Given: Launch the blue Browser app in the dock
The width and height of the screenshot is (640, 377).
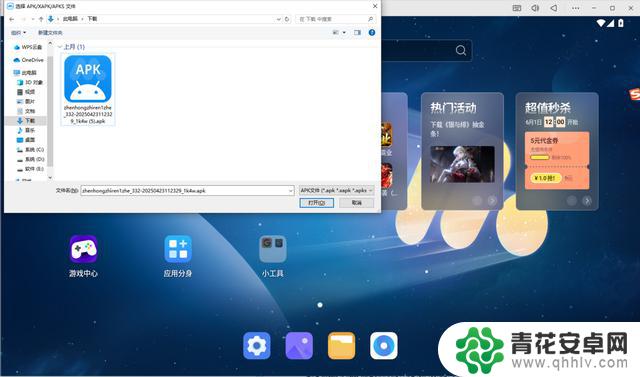Looking at the screenshot, I should [x=384, y=346].
